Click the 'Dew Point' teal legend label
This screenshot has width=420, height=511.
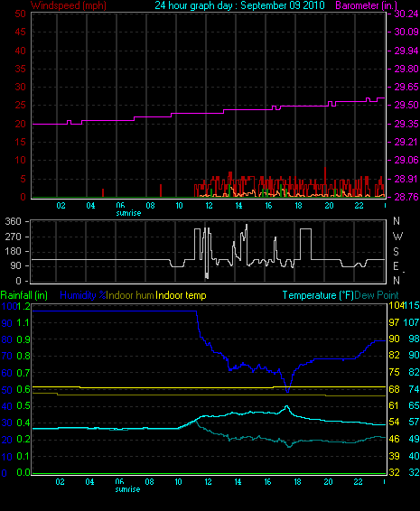click(377, 295)
